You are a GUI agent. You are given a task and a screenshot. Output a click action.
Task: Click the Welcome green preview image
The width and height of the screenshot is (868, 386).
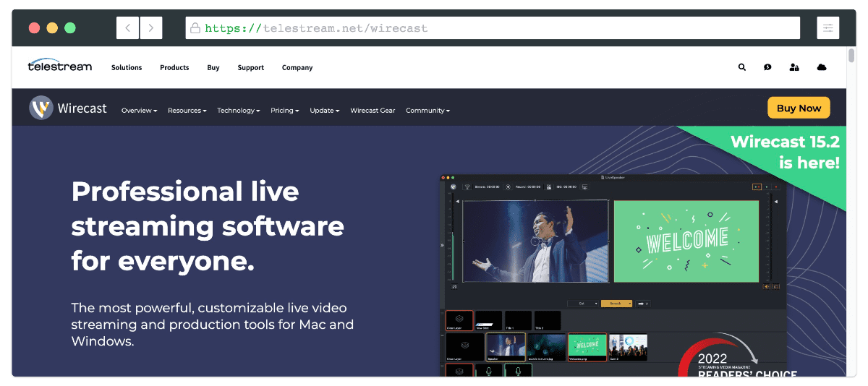[x=686, y=241]
